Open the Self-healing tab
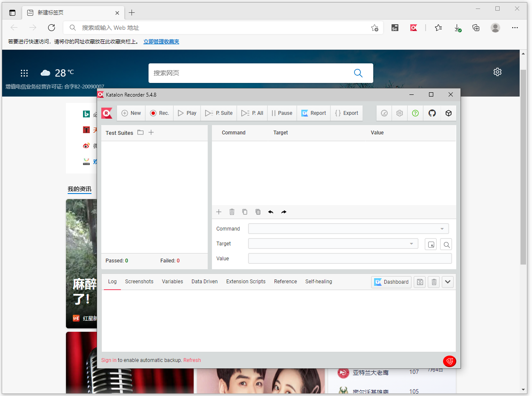 [319, 282]
